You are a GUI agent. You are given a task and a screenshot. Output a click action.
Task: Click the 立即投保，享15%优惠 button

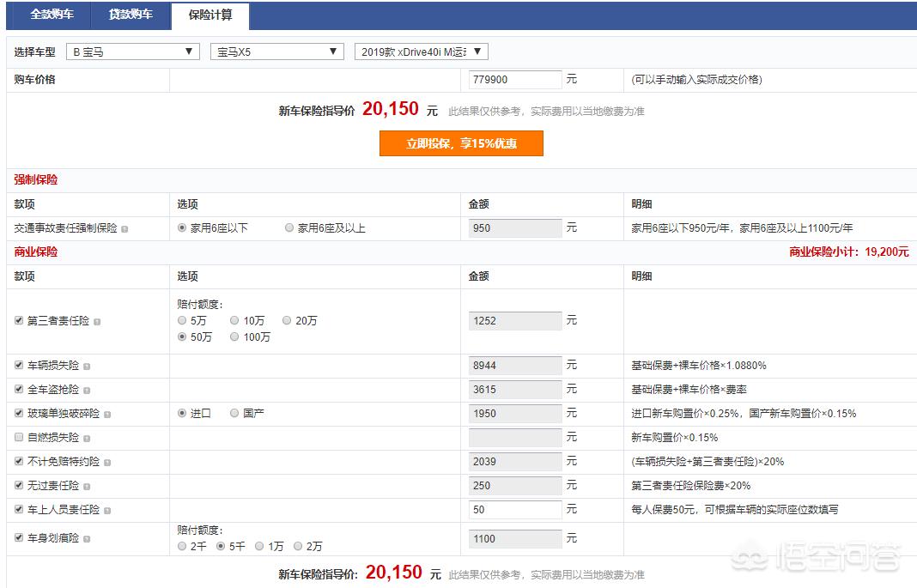point(461,143)
